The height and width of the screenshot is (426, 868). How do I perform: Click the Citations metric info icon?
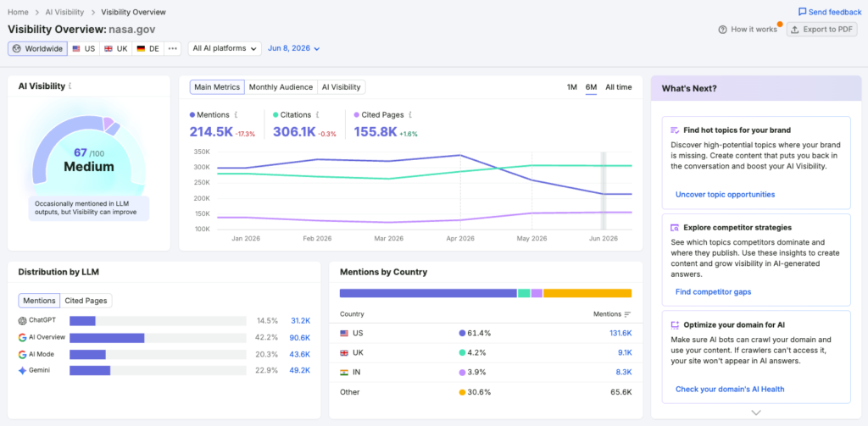pyautogui.click(x=317, y=115)
